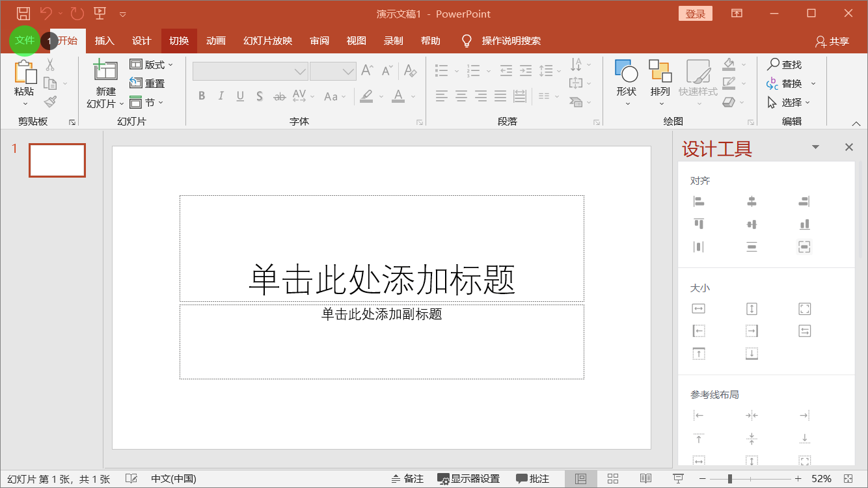Screen dimensions: 868x488
Task: Click left guide icon under 参考线布局
Action: 699,415
